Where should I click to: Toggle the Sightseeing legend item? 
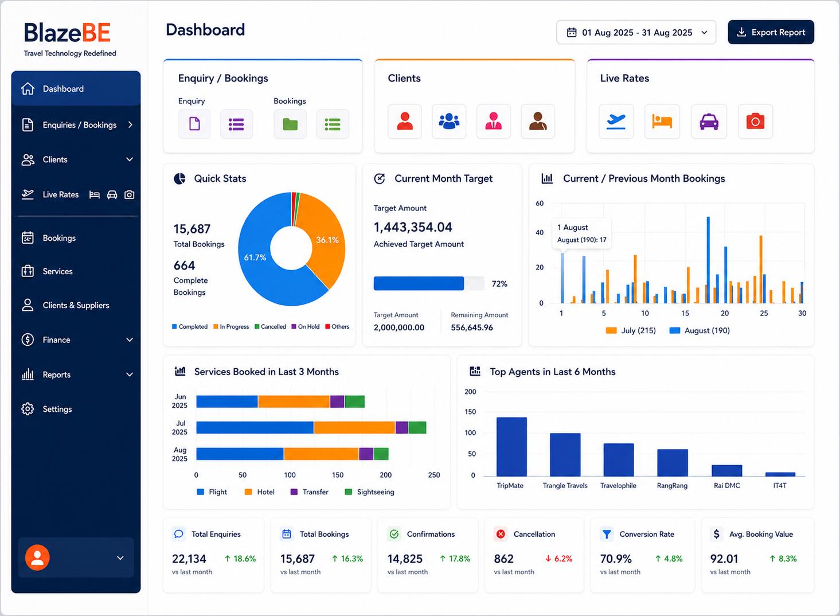(x=370, y=492)
